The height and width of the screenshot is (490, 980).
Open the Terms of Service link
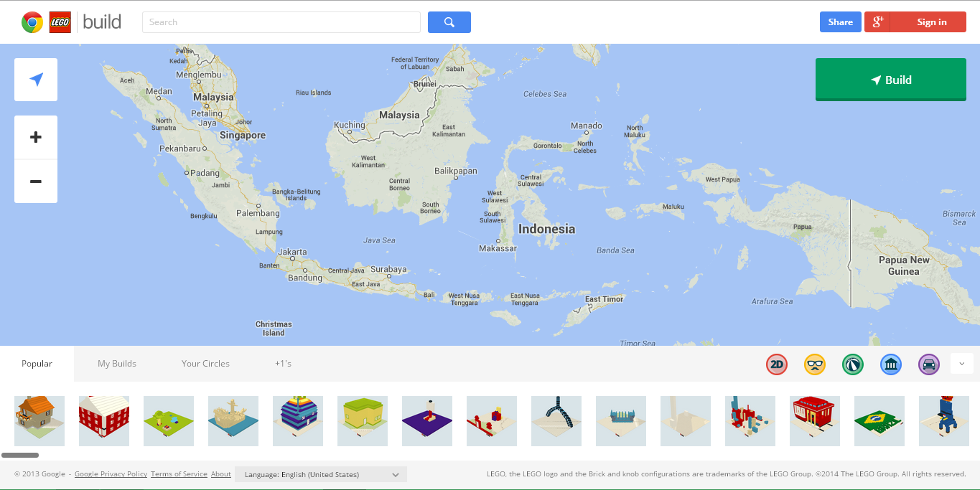(x=179, y=474)
